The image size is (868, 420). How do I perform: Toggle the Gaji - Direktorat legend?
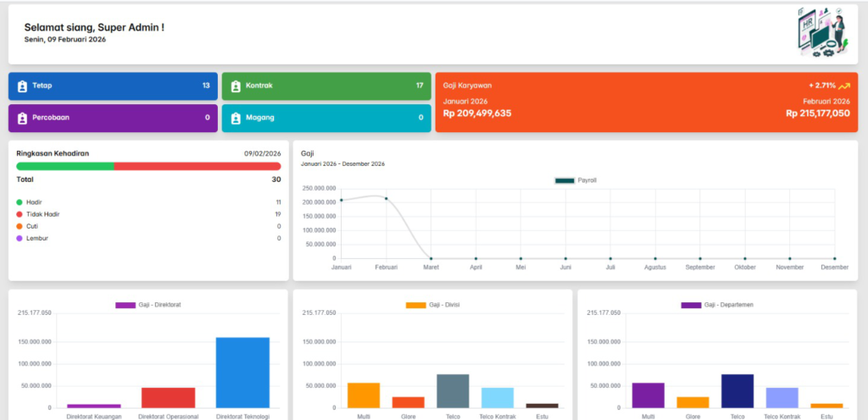point(147,304)
